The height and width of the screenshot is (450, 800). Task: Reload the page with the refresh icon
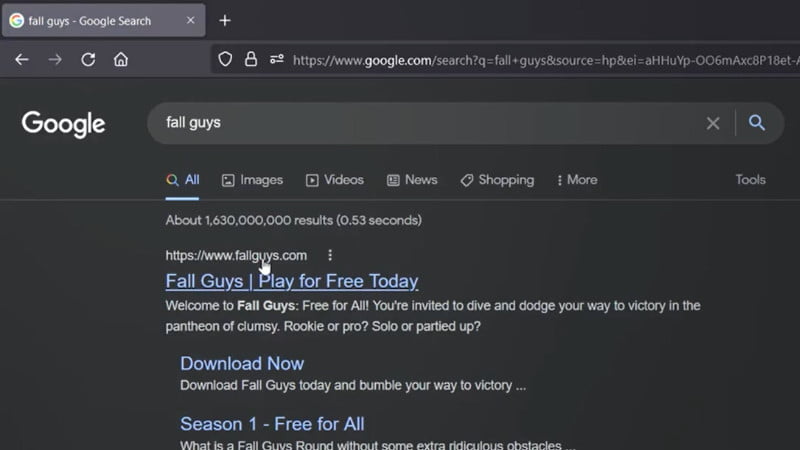[x=88, y=60]
